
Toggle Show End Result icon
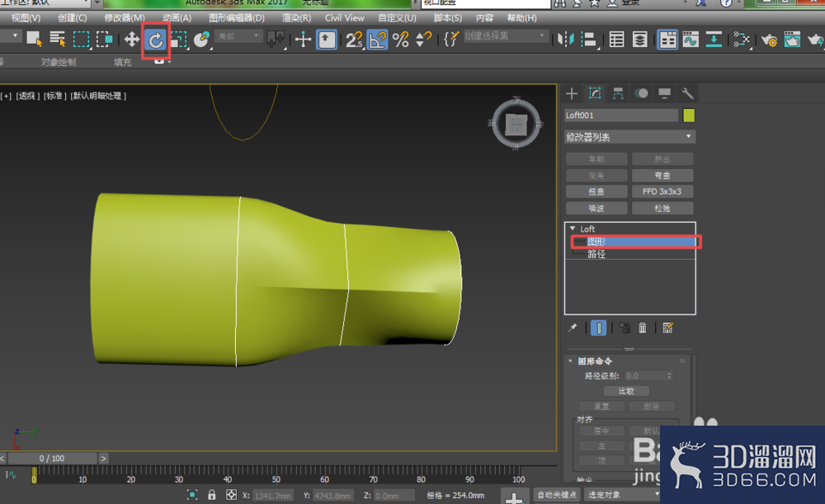pos(598,327)
